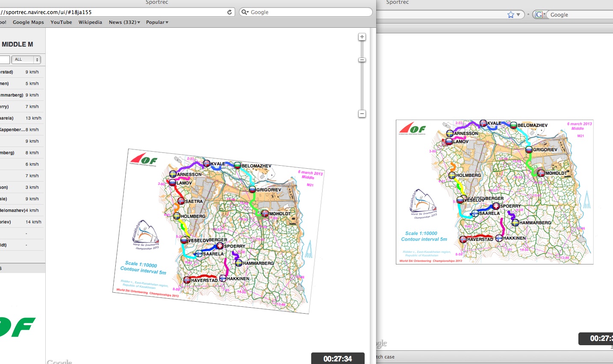Click the HAMMARBERG flag marker in the left map
Image resolution: width=613 pixels, height=364 pixels.
[x=239, y=263]
